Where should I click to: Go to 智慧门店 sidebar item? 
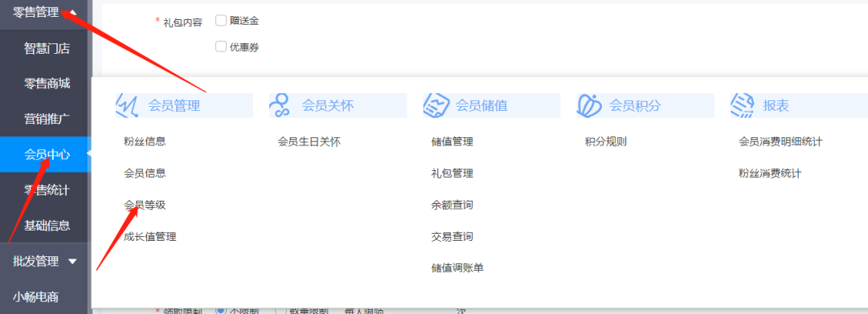[x=47, y=49]
